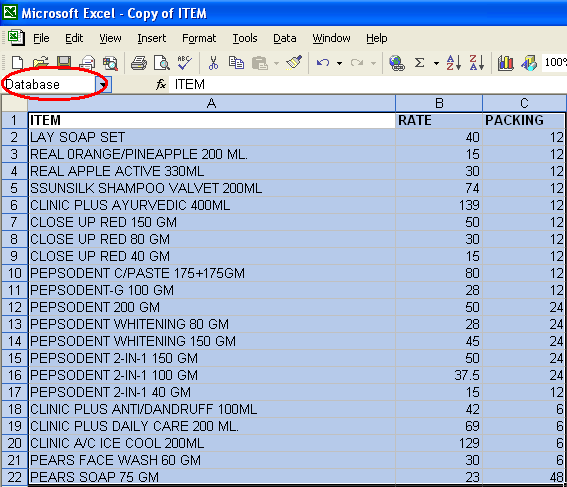Screen dimensions: 567x487
Task: Select row 10 header
Action: coord(14,273)
